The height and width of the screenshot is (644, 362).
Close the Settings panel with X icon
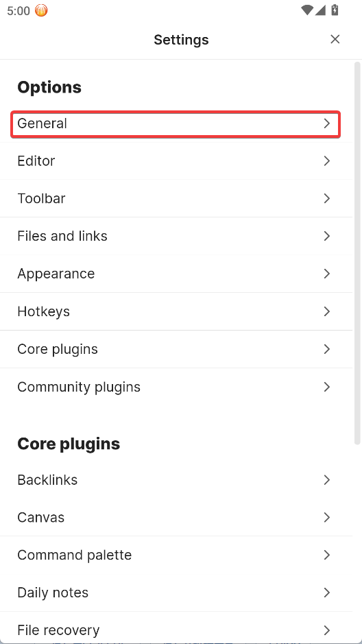pos(335,39)
